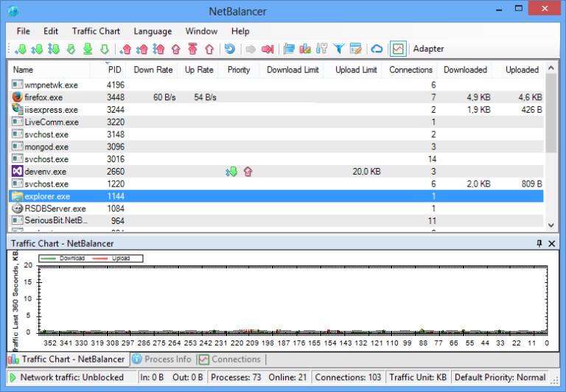Image resolution: width=566 pixels, height=392 pixels.
Task: Open settings via wrench tools icon
Action: click(x=321, y=49)
